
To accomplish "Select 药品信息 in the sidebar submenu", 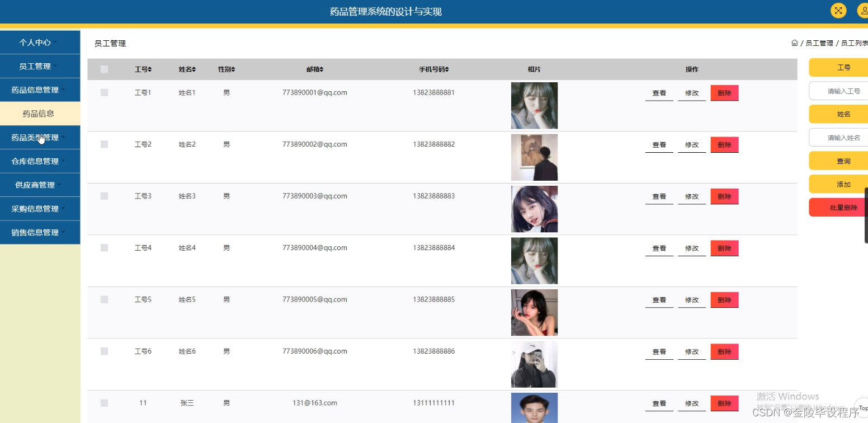I will pyautogui.click(x=40, y=114).
